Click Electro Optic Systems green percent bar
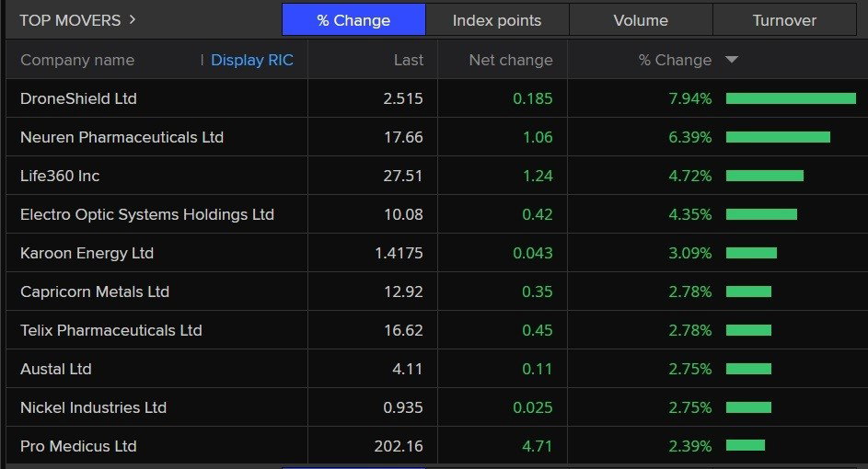Image resolution: width=868 pixels, height=469 pixels. [762, 214]
